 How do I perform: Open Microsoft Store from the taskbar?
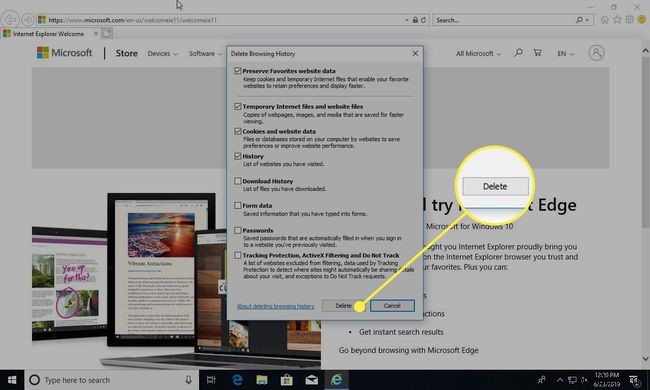pos(286,380)
